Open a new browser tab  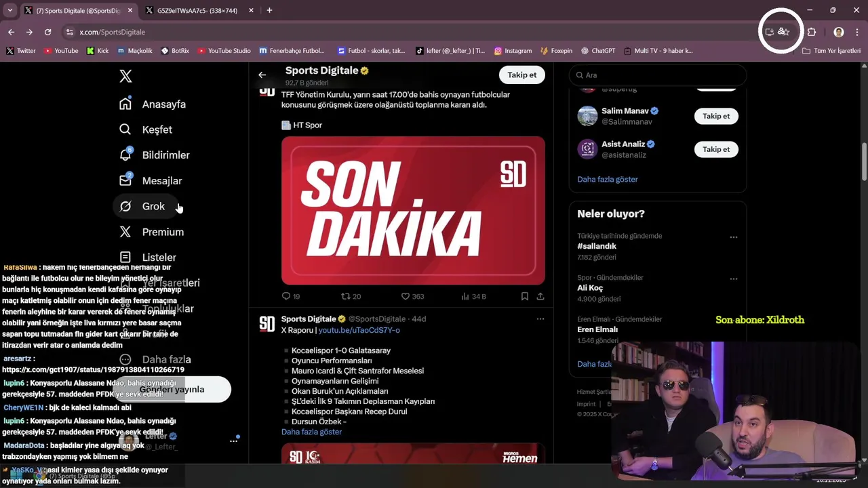(269, 11)
